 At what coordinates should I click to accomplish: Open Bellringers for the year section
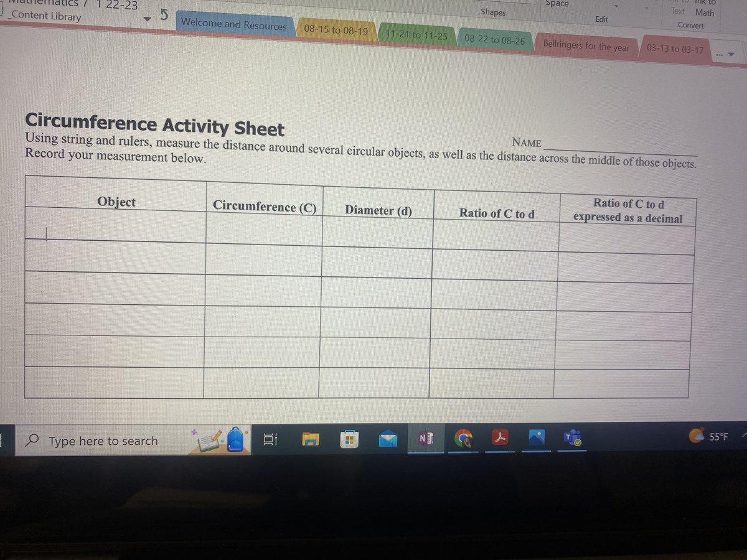(586, 45)
